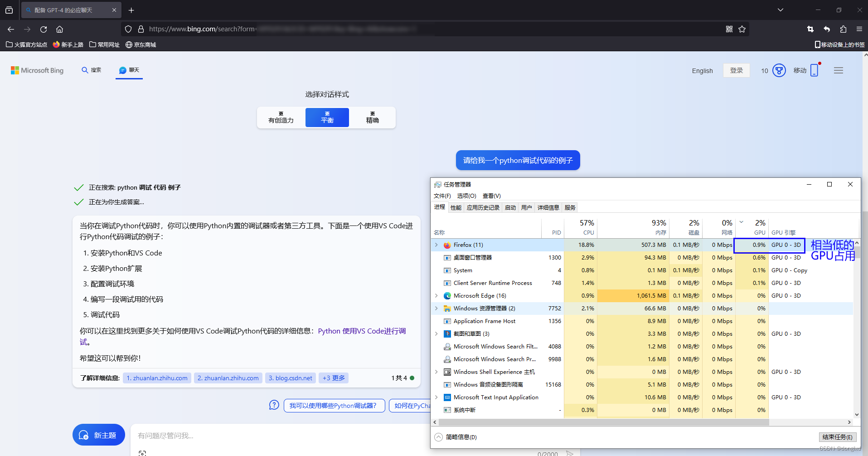Click Task Manager vertical scrollbar down arrow

click(x=857, y=414)
